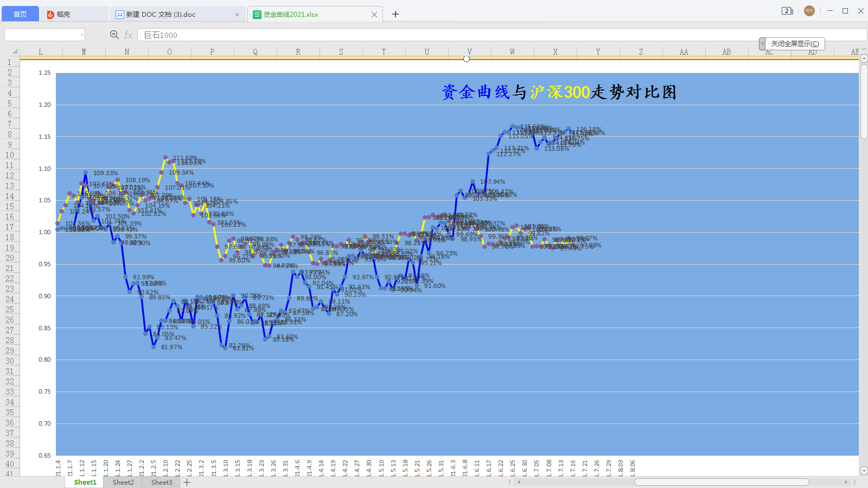Click the Select All corner triangle
The height and width of the screenshot is (488, 868).
tap(15, 52)
